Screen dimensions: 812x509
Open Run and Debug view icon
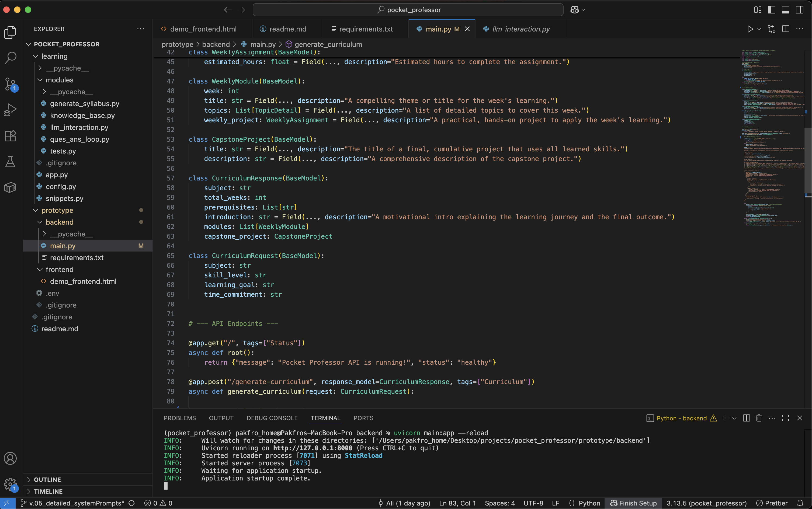pos(11,110)
